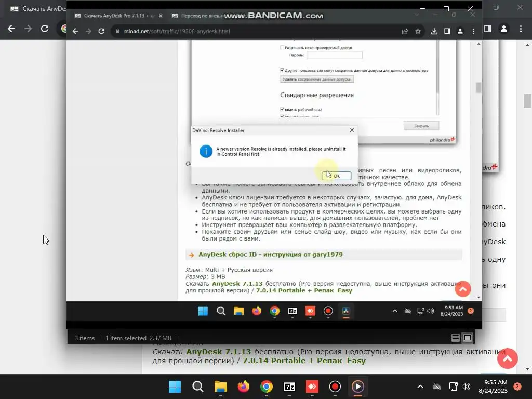
Task: Click the 'Закрыть' button in the AnyDesk settings image
Action: click(421, 126)
